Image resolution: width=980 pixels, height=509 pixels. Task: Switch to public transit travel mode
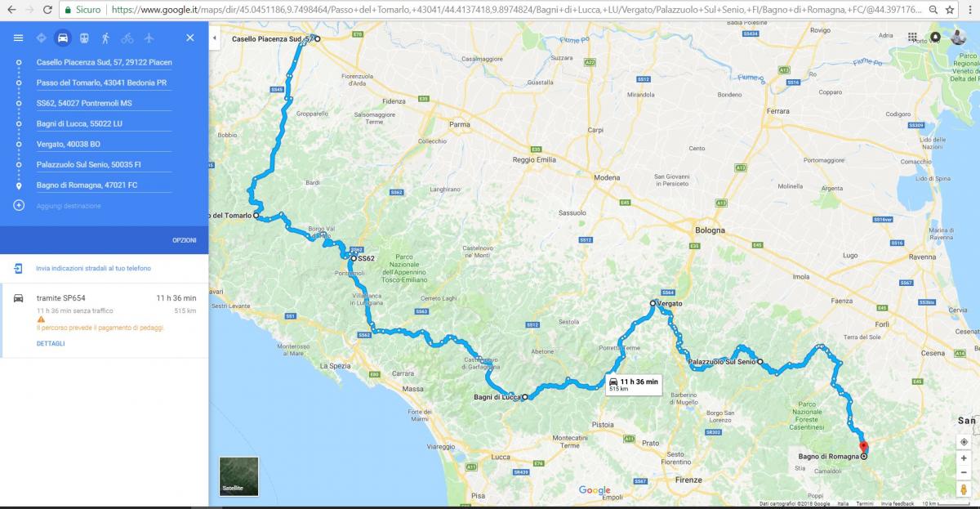click(x=84, y=38)
